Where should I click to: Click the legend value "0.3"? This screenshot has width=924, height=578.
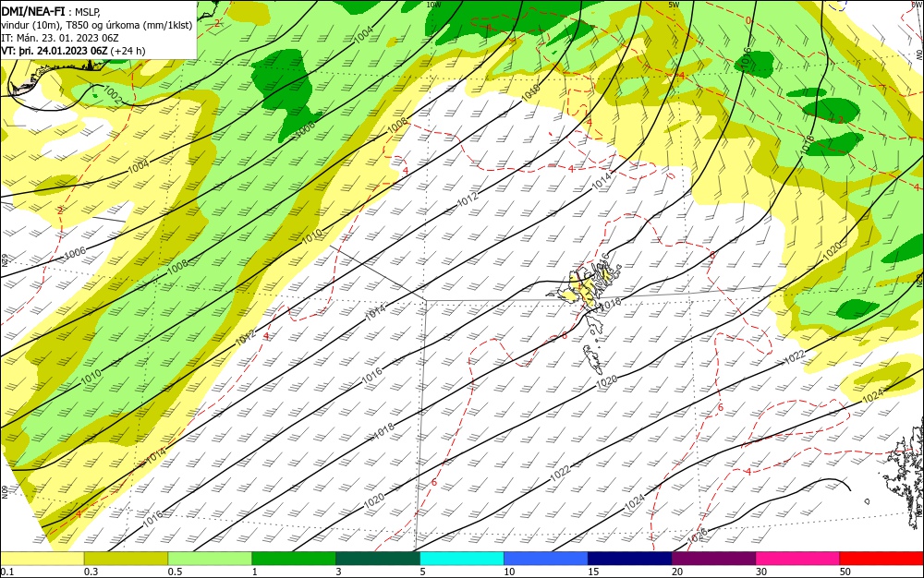pos(91,572)
